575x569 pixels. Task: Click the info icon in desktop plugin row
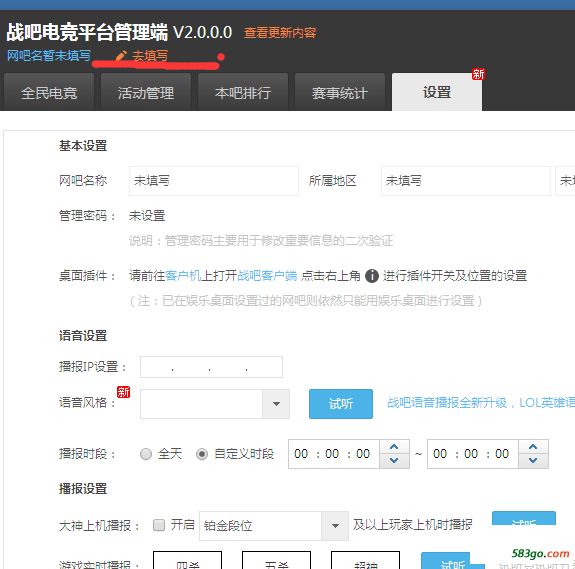click(x=371, y=276)
